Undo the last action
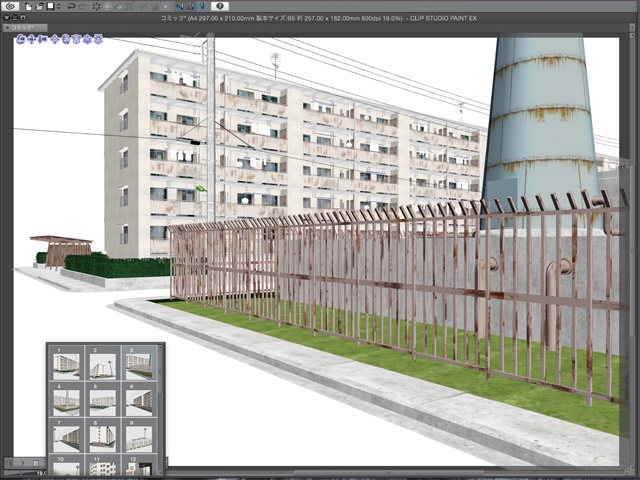 coord(71,7)
